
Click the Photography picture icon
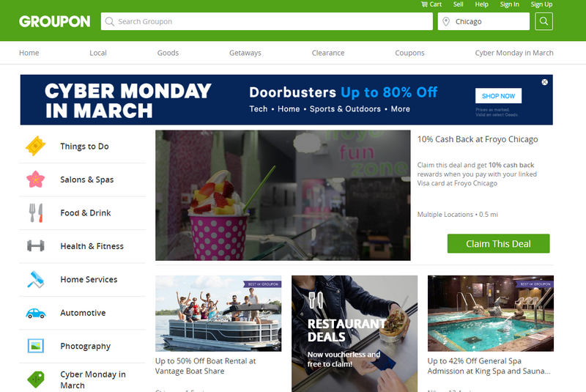(x=35, y=346)
